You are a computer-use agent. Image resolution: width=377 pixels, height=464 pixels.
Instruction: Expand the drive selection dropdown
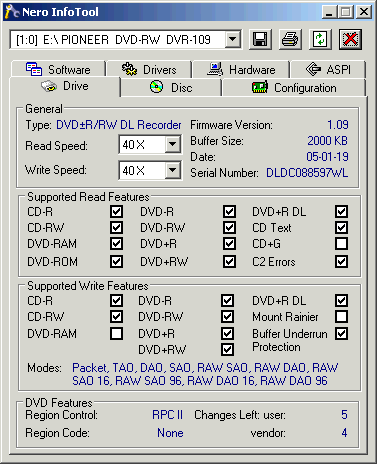(x=233, y=40)
